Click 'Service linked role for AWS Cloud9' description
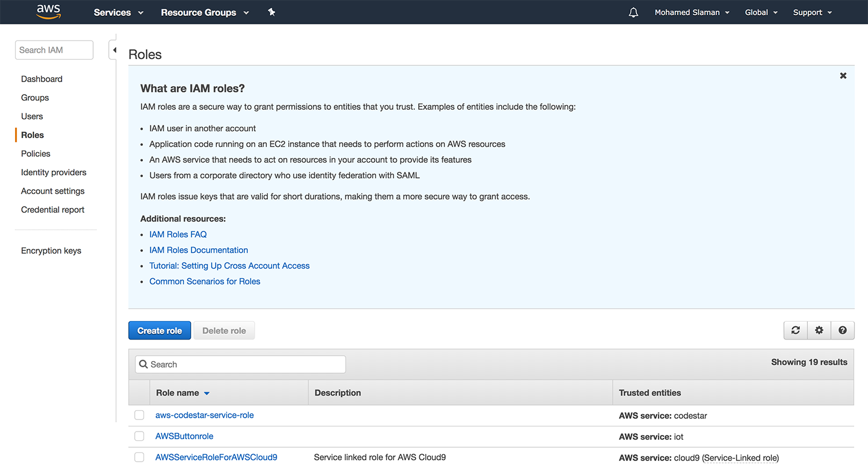 380,457
